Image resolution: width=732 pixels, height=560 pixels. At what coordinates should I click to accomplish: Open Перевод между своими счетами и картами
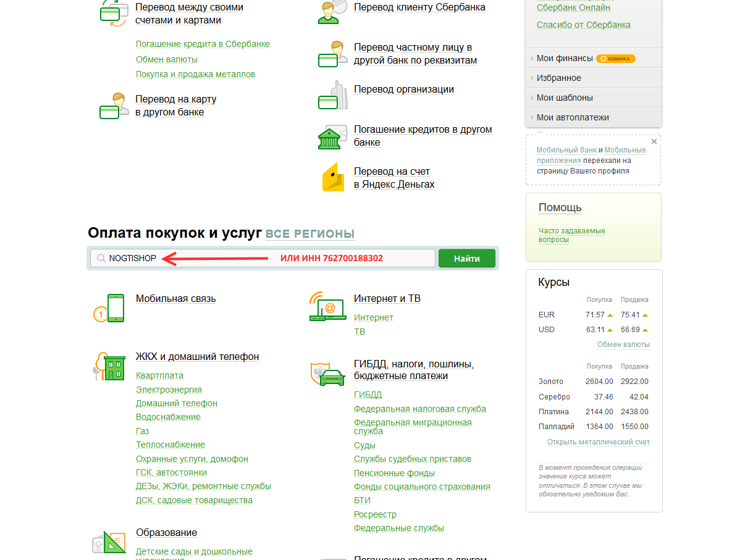pyautogui.click(x=189, y=14)
